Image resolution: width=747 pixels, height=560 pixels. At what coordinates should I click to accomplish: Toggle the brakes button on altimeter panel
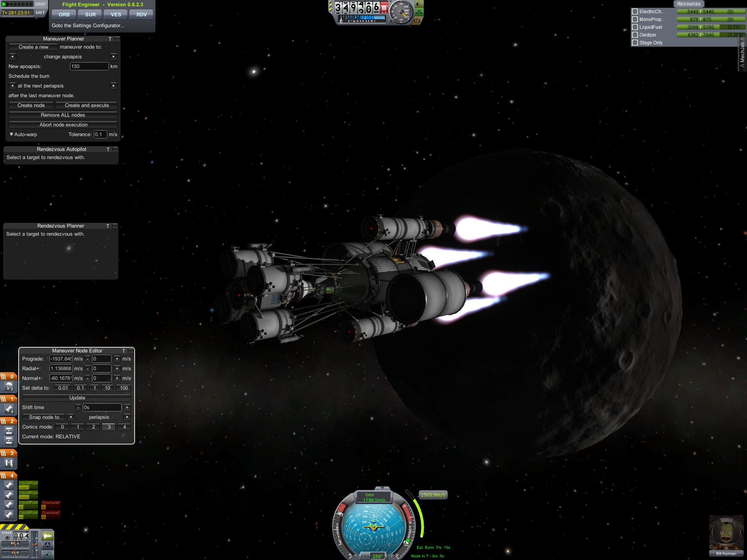[417, 21]
